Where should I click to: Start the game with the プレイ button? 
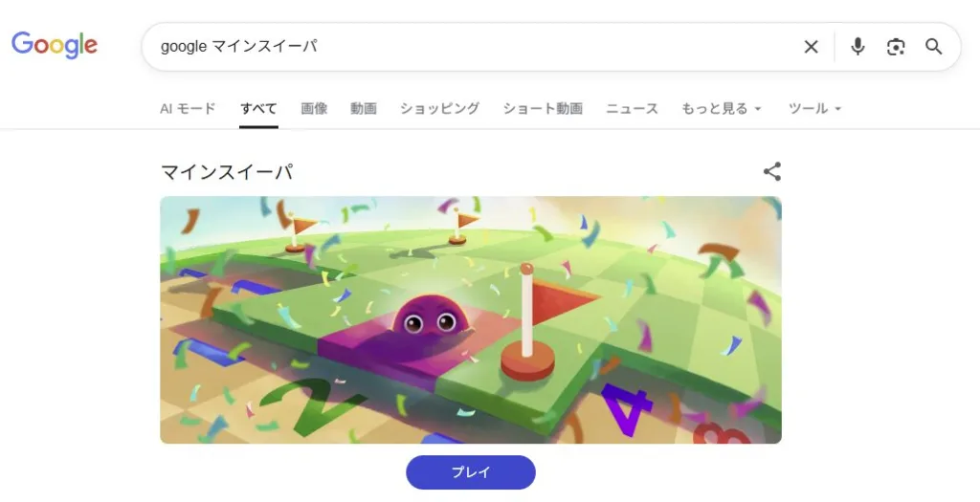[x=471, y=472]
